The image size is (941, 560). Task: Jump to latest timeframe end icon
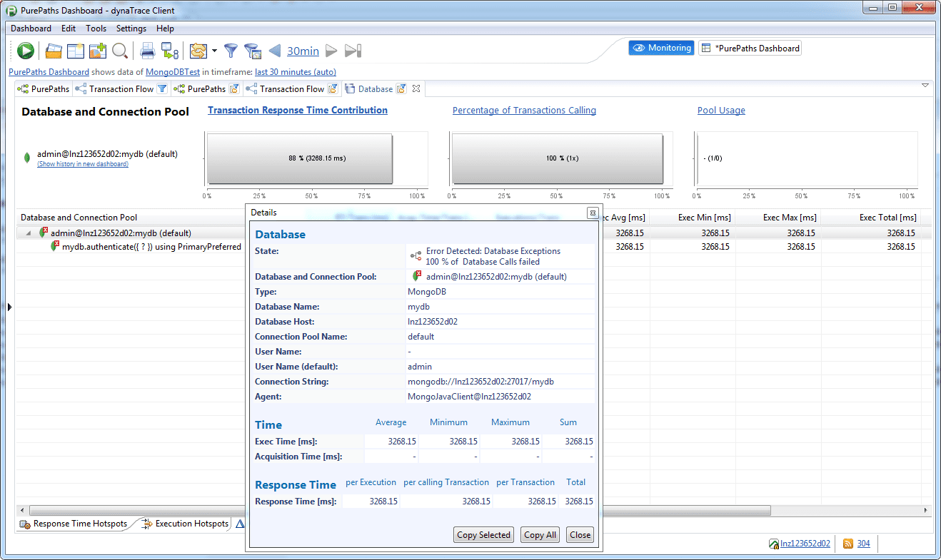pyautogui.click(x=353, y=51)
